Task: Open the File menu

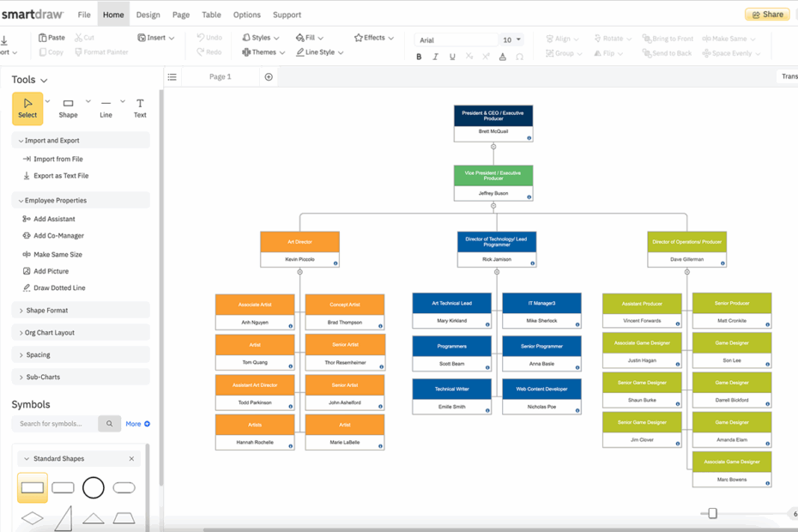Action: 84,15
